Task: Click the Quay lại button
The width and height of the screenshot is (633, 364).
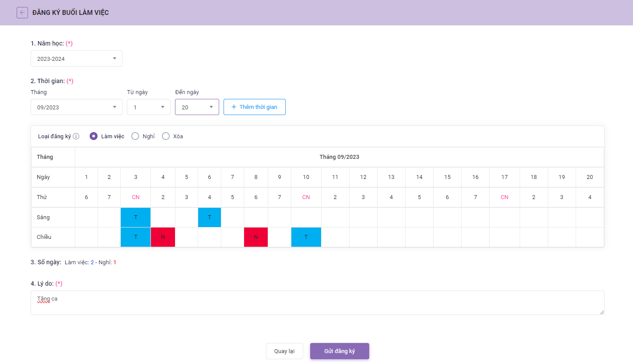Action: (x=284, y=351)
